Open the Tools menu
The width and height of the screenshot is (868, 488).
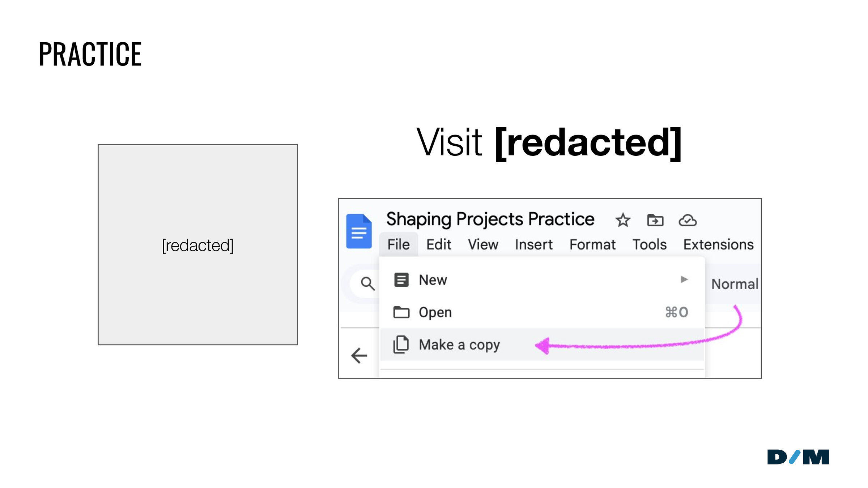[x=649, y=245]
